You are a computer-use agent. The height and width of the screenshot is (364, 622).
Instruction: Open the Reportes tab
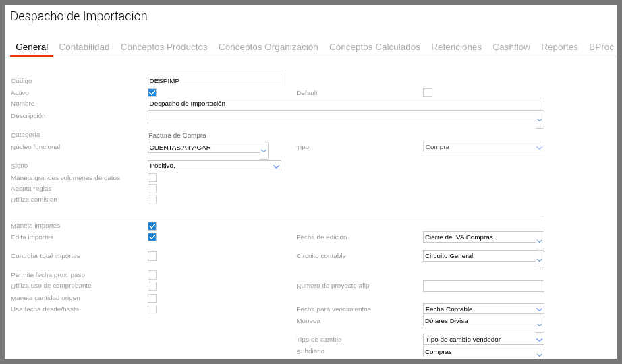coord(559,47)
